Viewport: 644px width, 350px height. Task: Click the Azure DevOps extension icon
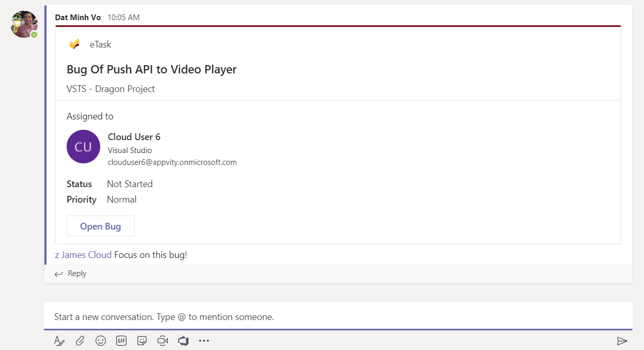tap(183, 341)
